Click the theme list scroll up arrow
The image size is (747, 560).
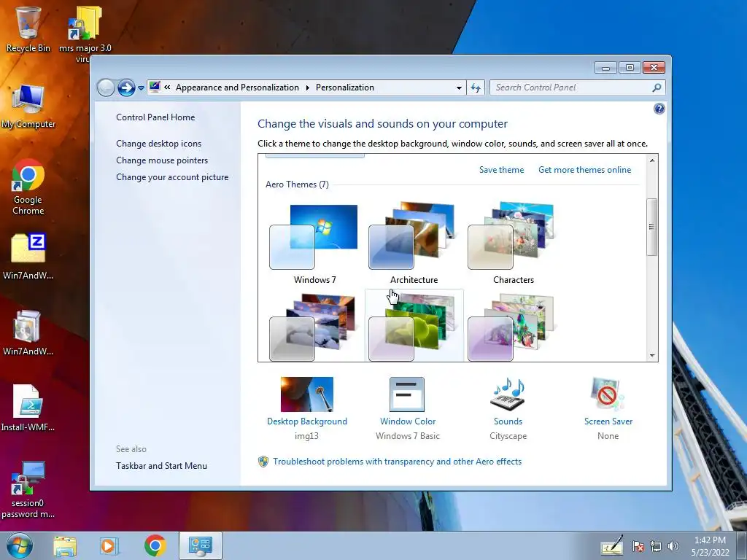(x=651, y=160)
